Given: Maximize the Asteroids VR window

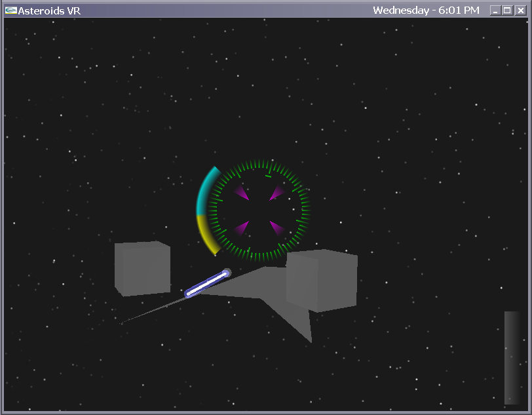Looking at the screenshot, I should click(x=507, y=10).
